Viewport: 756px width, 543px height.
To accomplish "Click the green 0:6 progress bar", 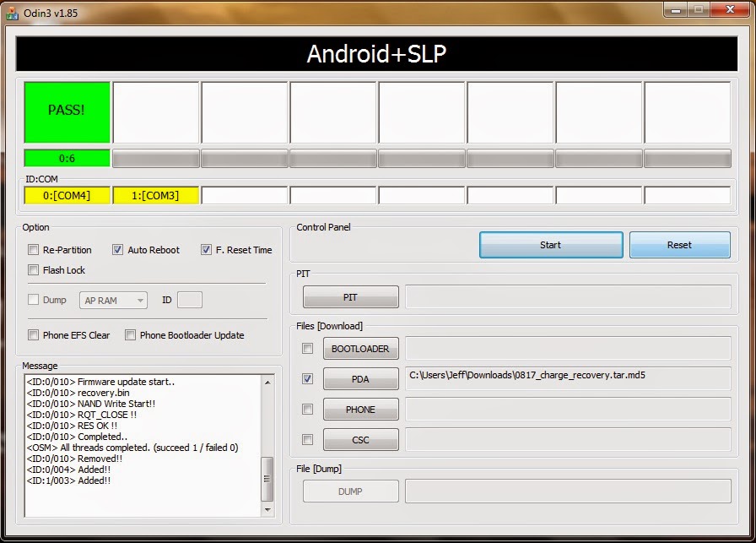I will point(67,158).
